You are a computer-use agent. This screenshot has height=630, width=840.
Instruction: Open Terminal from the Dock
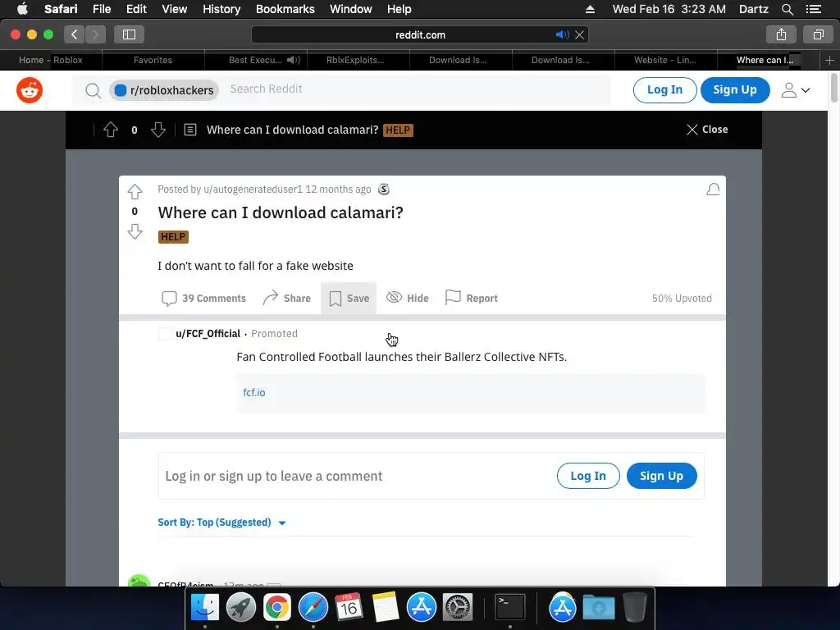pos(509,608)
